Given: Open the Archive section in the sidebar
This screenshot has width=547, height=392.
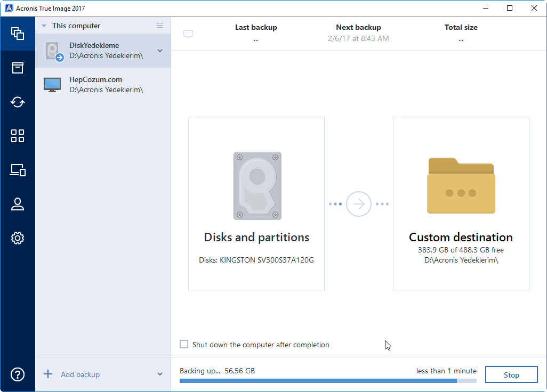Looking at the screenshot, I should (x=18, y=68).
